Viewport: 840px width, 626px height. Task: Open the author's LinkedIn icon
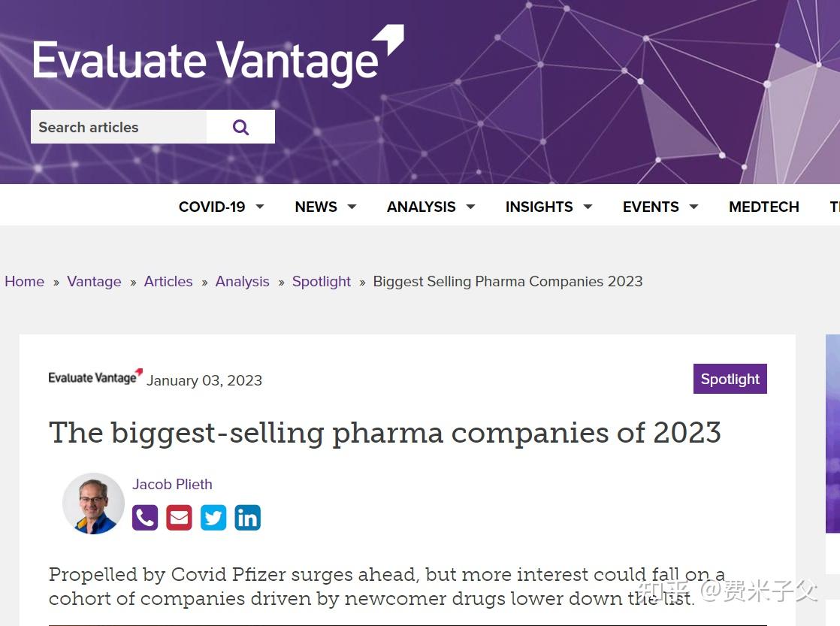(x=247, y=518)
